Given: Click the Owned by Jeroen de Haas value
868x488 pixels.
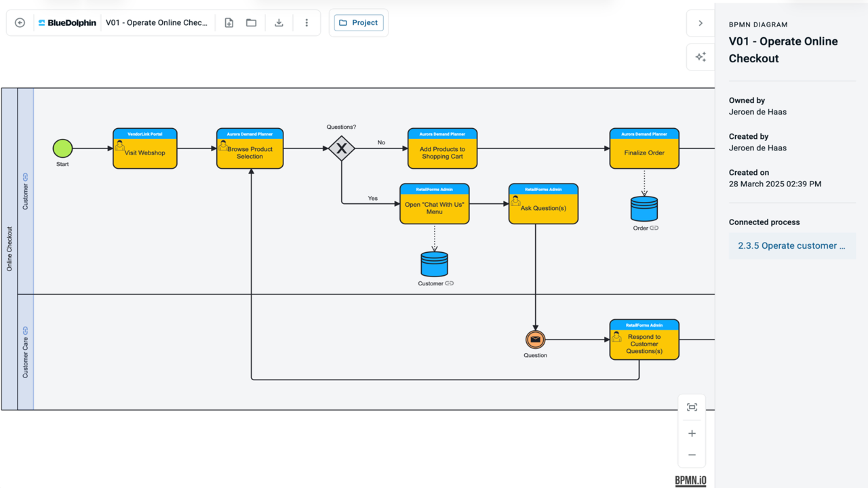Looking at the screenshot, I should pos(757,112).
